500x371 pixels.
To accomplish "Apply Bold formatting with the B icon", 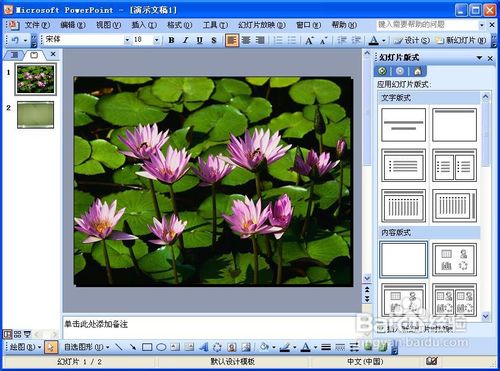I will pyautogui.click(x=171, y=40).
